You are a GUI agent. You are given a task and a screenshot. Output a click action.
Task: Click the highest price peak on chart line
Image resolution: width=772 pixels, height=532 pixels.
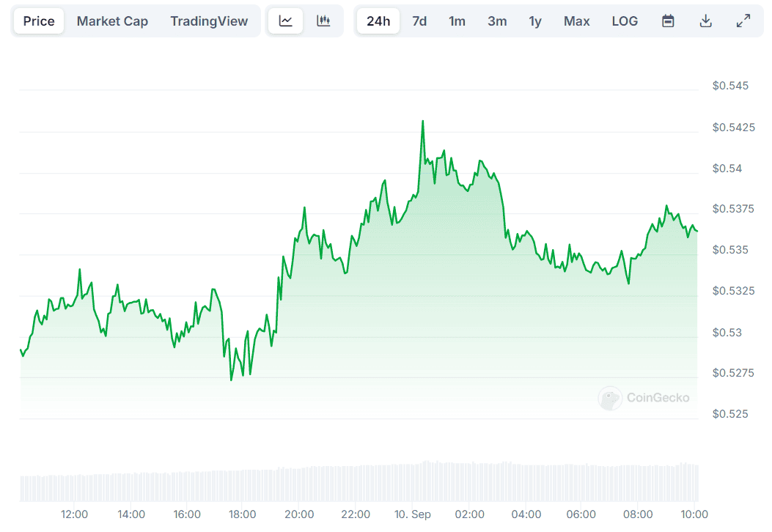click(422, 122)
